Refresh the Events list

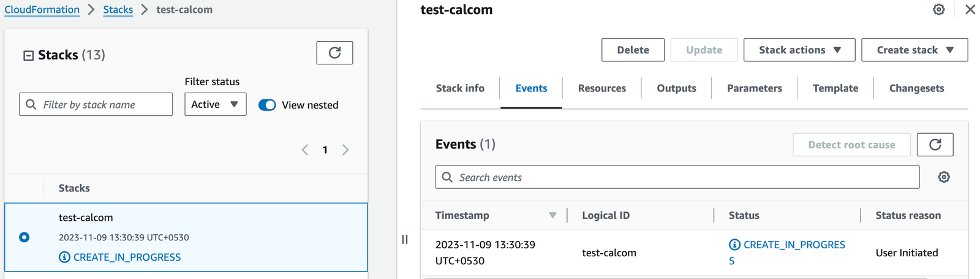[935, 145]
